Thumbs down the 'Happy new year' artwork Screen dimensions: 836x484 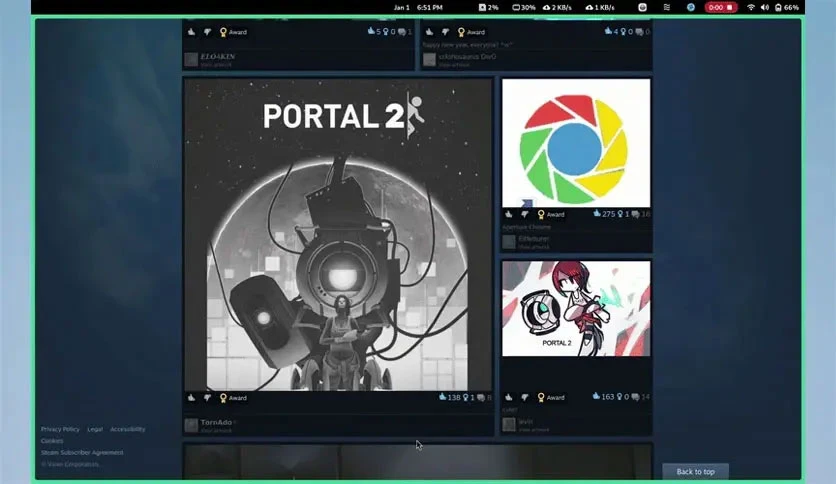point(445,32)
